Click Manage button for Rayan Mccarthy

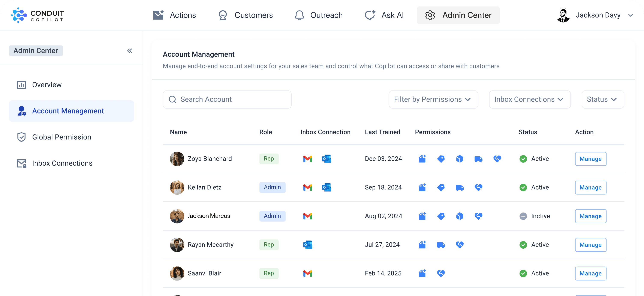point(590,245)
